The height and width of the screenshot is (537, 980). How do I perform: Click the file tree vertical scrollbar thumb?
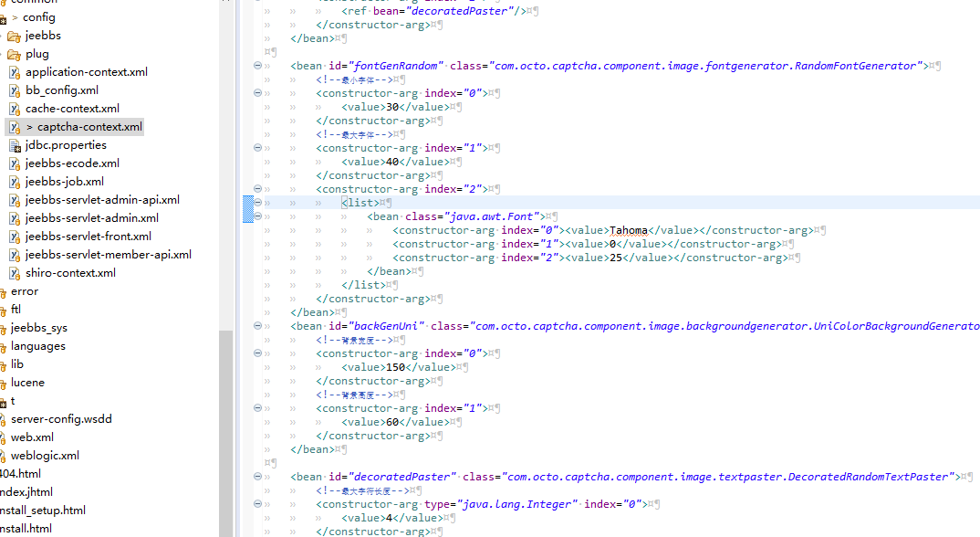(225, 433)
